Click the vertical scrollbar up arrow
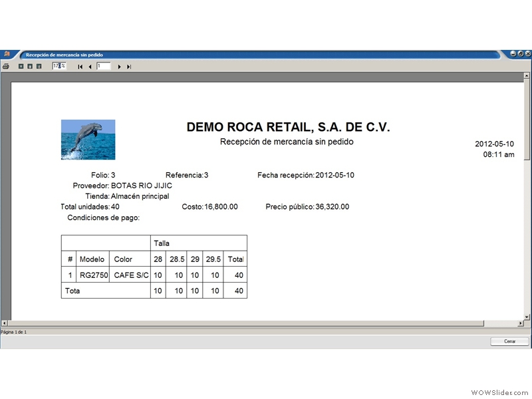This screenshot has width=532, height=399. tap(527, 75)
